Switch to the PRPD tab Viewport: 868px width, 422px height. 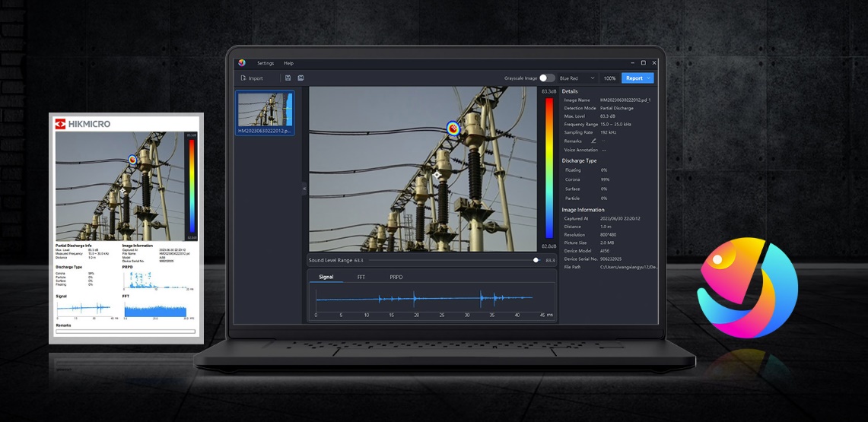396,278
